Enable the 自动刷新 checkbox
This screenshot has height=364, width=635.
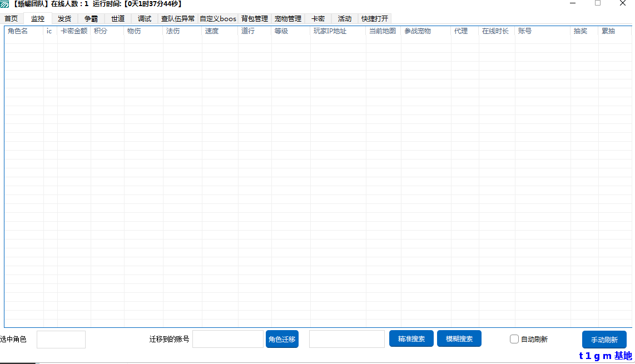(514, 338)
